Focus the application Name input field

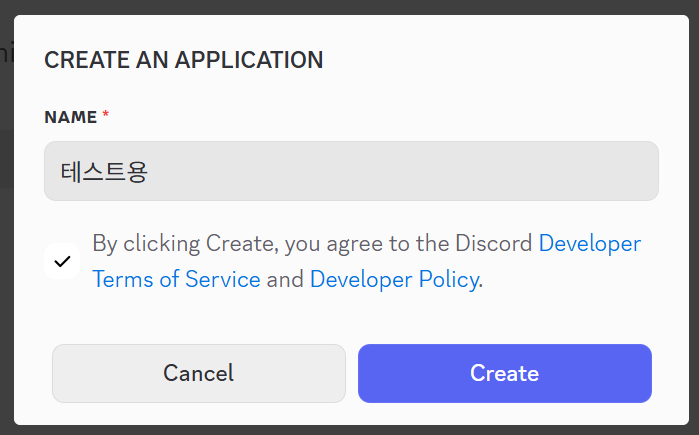(x=351, y=171)
